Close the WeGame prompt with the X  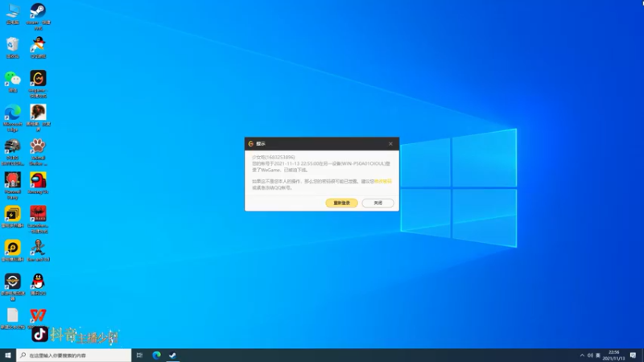[x=390, y=144]
